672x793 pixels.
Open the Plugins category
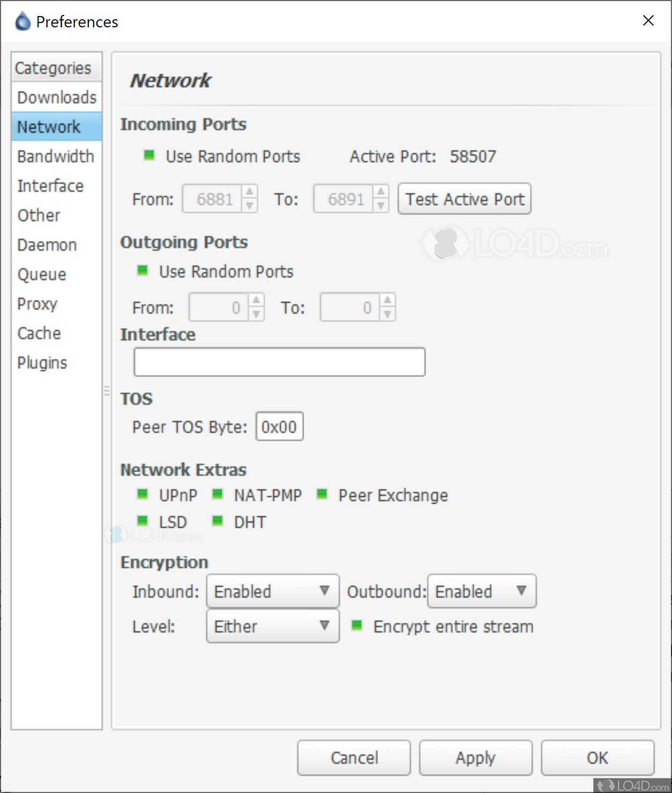tap(42, 363)
